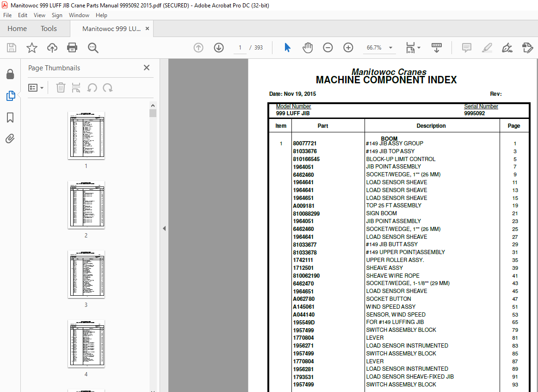This screenshot has width=538, height=392.
Task: Click 'BLOCK-UP LIMIT CONTROL' description
Action: (401, 159)
